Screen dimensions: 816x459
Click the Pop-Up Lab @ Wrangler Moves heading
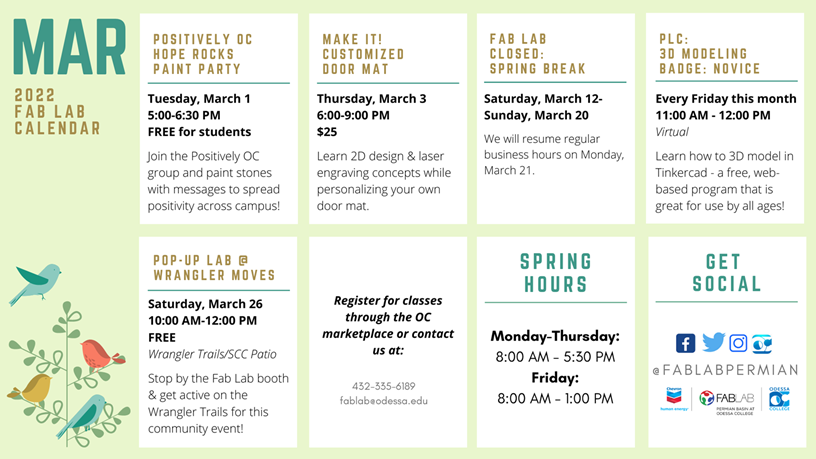214,267
